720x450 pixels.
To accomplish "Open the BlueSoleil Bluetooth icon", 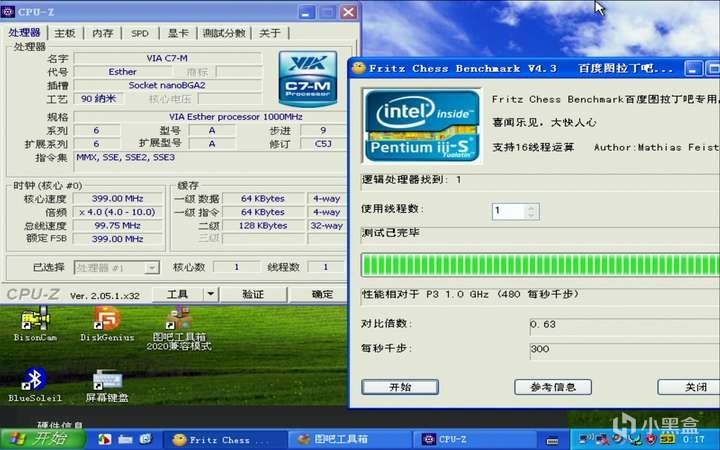I will coord(35,385).
